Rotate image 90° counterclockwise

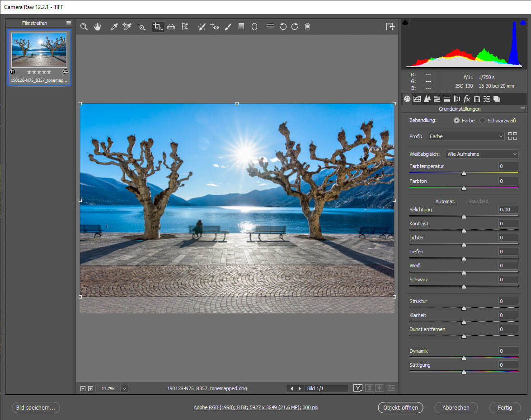(283, 27)
